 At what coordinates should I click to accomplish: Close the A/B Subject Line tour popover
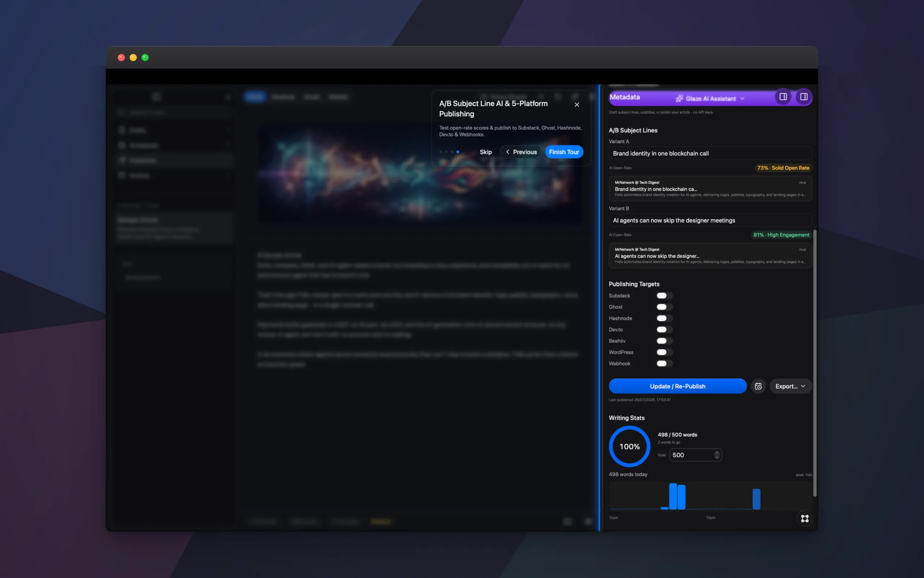click(576, 105)
